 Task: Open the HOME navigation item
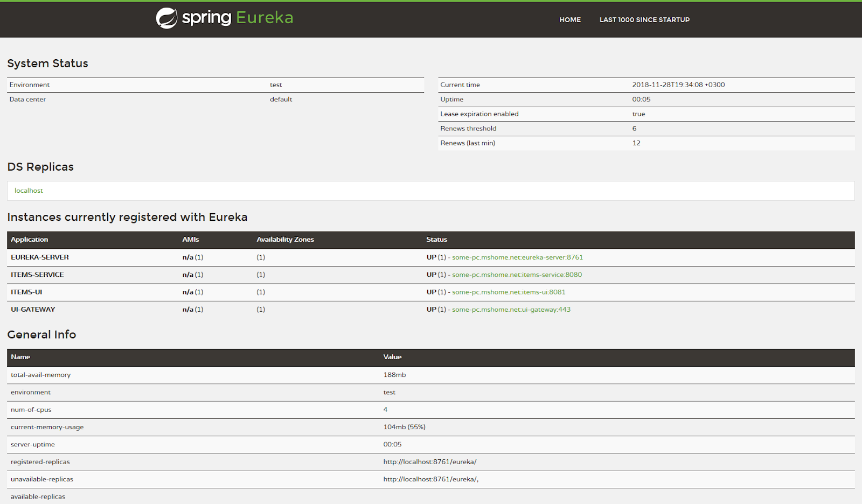pos(570,20)
